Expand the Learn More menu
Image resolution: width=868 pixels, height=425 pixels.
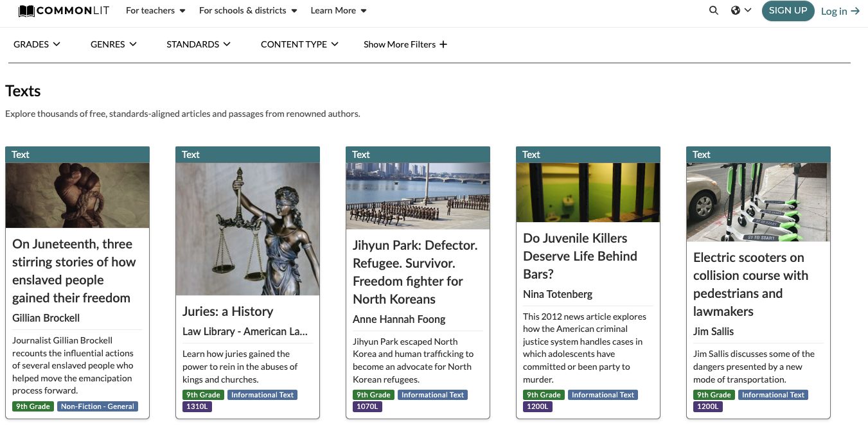pos(339,10)
